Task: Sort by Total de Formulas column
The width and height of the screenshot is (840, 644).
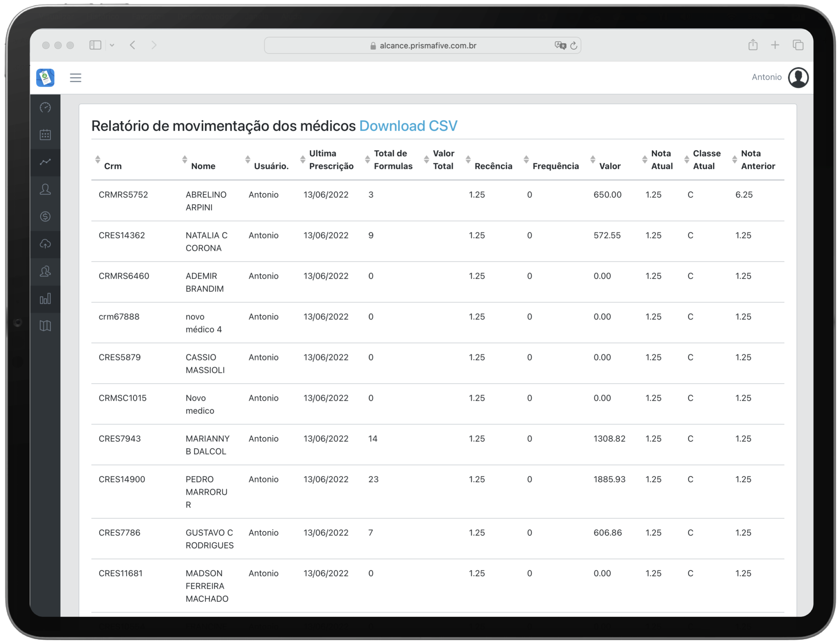Action: pos(393,159)
